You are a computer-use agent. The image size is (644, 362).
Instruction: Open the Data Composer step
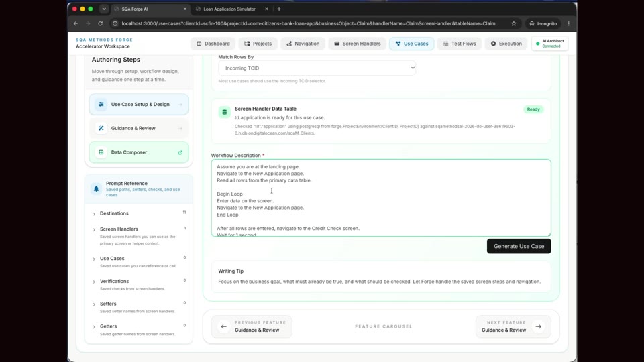pyautogui.click(x=139, y=152)
